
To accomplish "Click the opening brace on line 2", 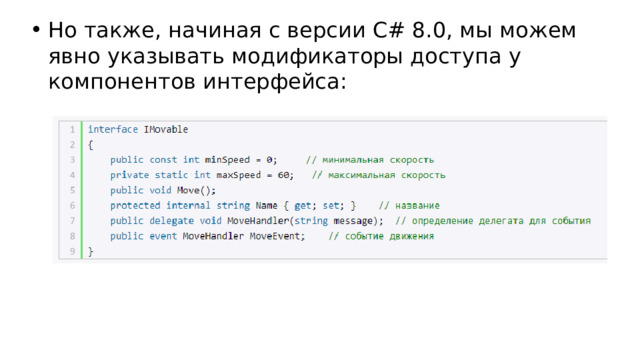I will (x=91, y=145).
